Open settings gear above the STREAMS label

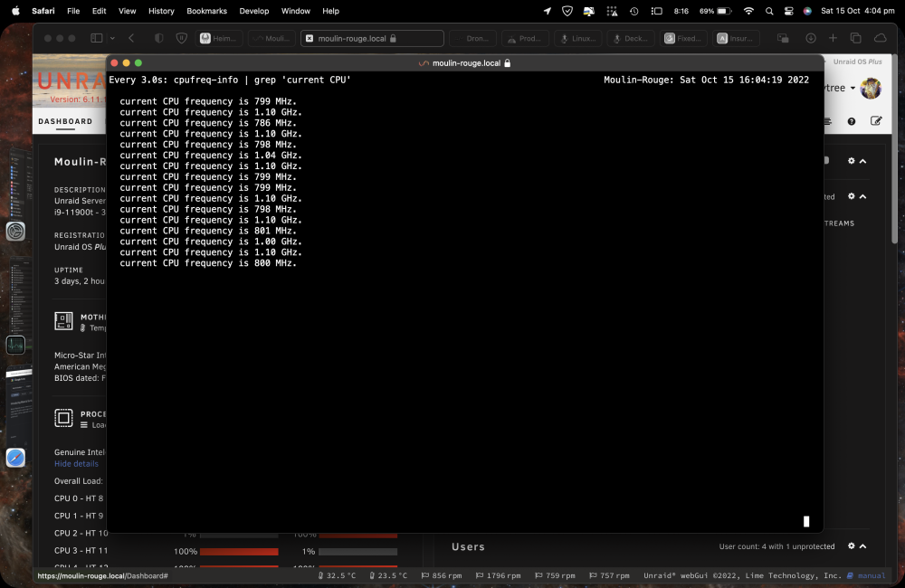point(852,196)
